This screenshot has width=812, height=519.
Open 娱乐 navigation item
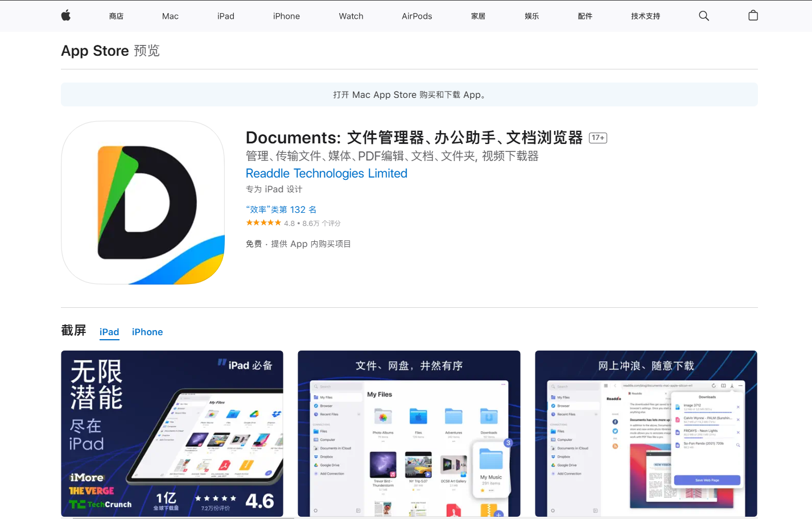point(531,16)
